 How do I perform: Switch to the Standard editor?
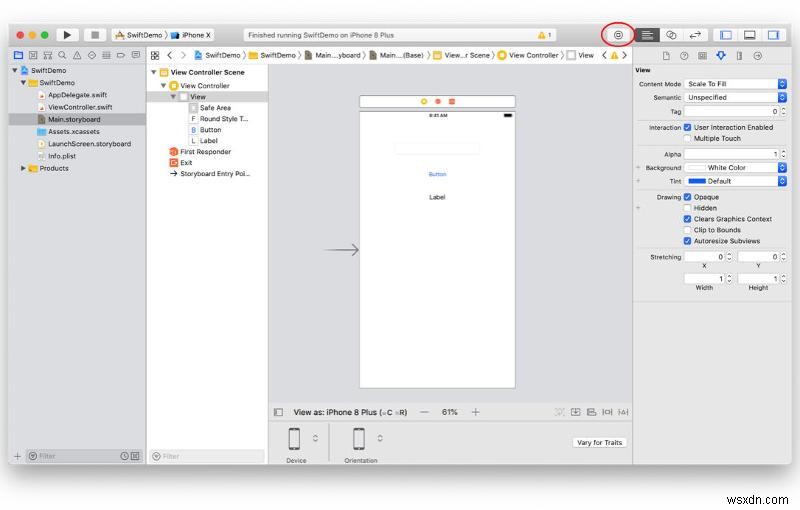(x=647, y=35)
